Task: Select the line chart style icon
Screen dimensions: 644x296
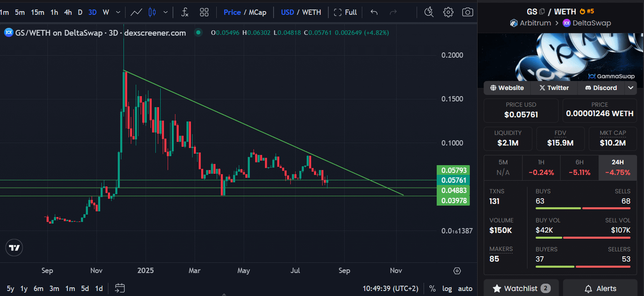Action: pyautogui.click(x=136, y=12)
